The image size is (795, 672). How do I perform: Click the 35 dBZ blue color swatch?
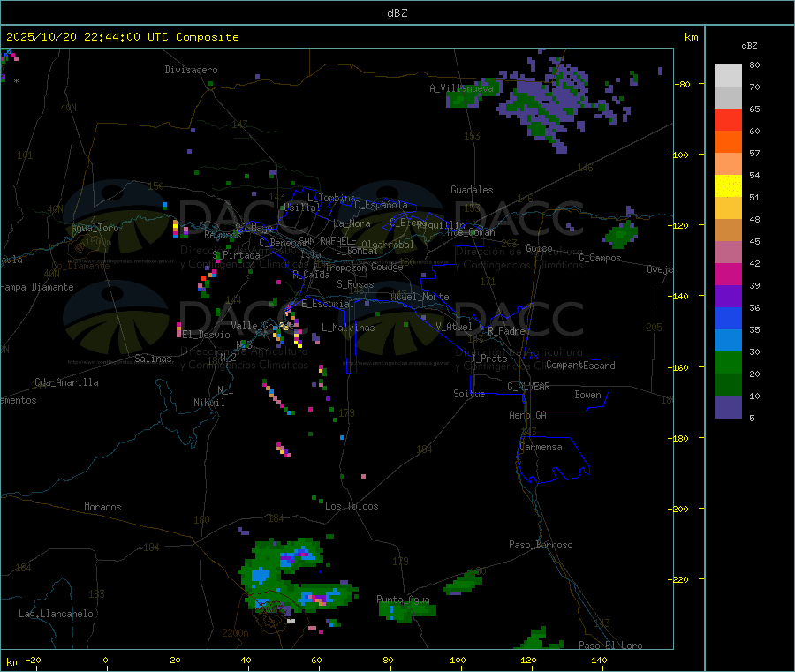tap(728, 318)
